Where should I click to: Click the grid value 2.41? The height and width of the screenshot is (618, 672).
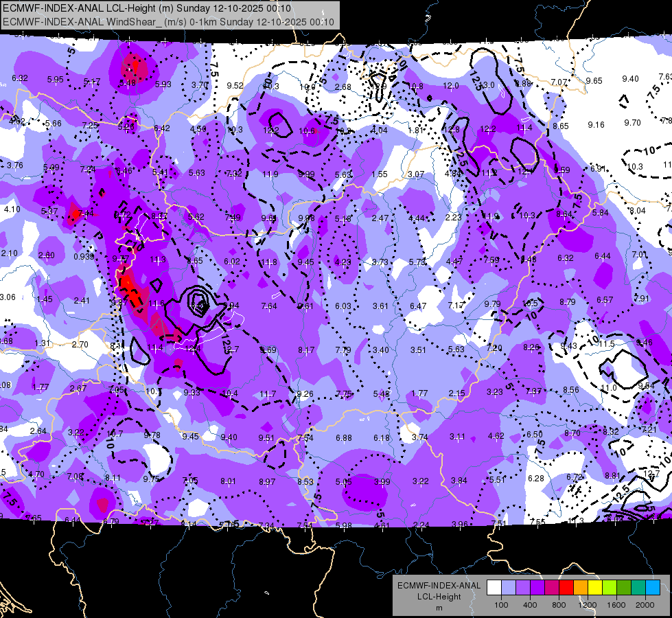(x=82, y=301)
